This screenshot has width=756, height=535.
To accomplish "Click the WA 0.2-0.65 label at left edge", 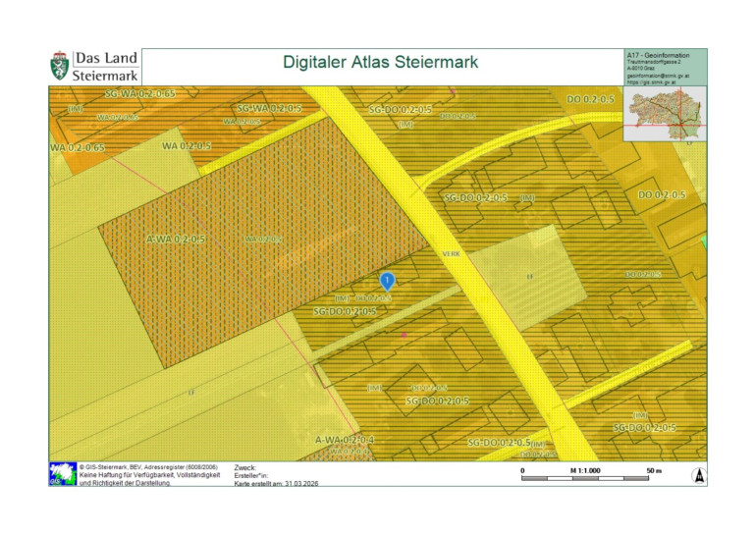I will [x=78, y=147].
